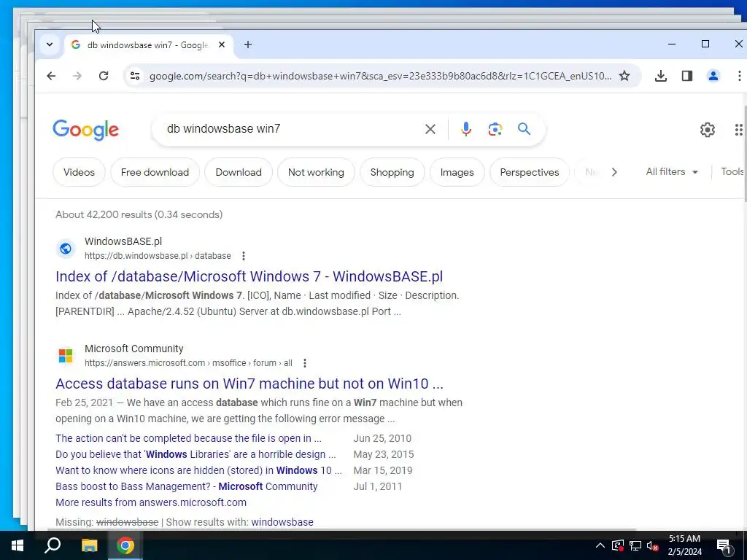Screen dimensions: 747x560
Task: Select the Videos filter chip
Action: point(79,172)
